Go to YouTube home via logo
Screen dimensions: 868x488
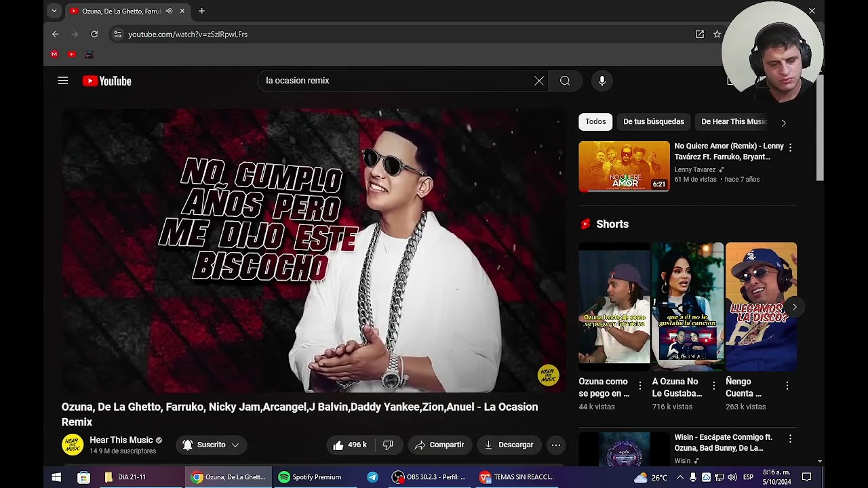[106, 81]
